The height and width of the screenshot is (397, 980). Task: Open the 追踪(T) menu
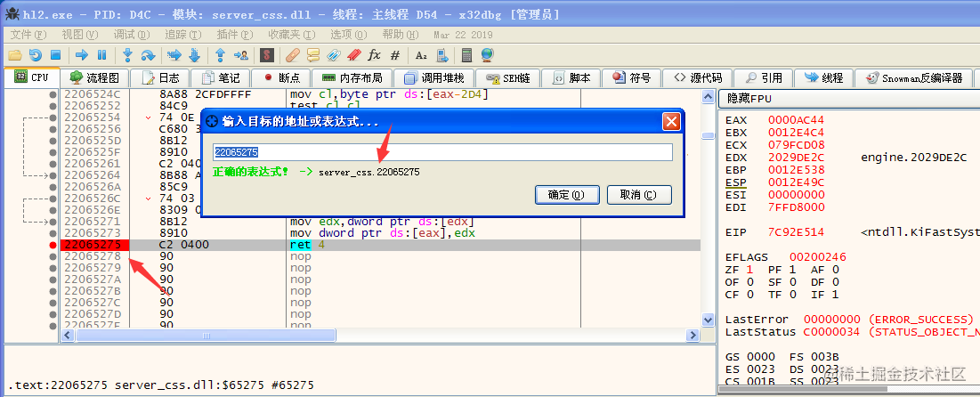point(183,35)
